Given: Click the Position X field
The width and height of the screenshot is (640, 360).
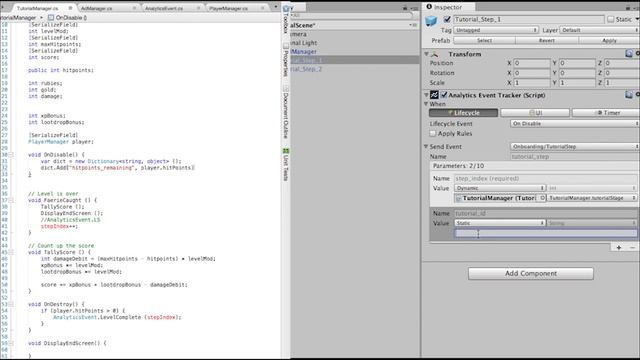Looking at the screenshot, I should [x=532, y=63].
